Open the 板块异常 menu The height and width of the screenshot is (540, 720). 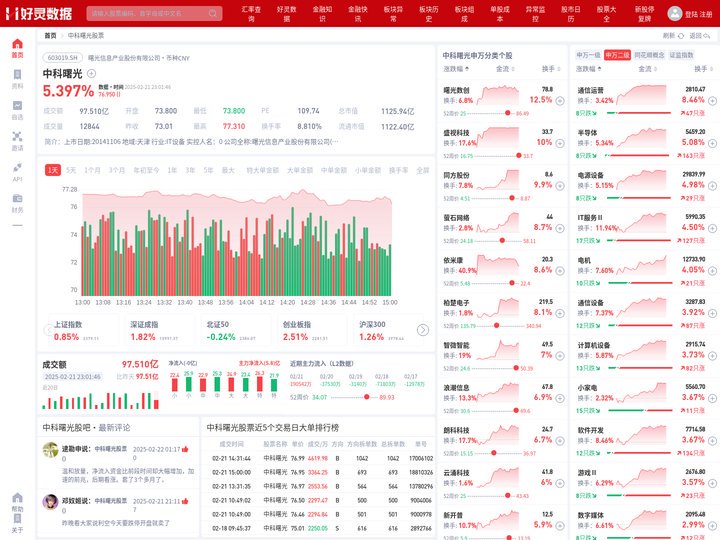[393, 14]
